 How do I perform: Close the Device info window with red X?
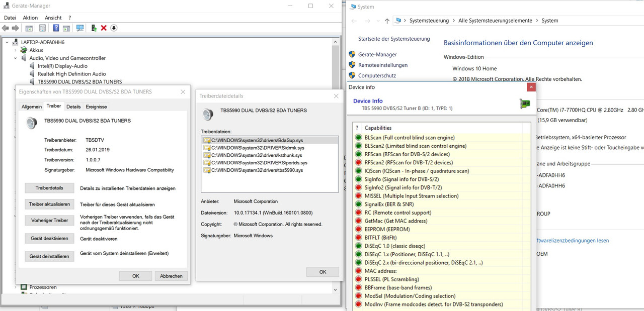click(531, 87)
